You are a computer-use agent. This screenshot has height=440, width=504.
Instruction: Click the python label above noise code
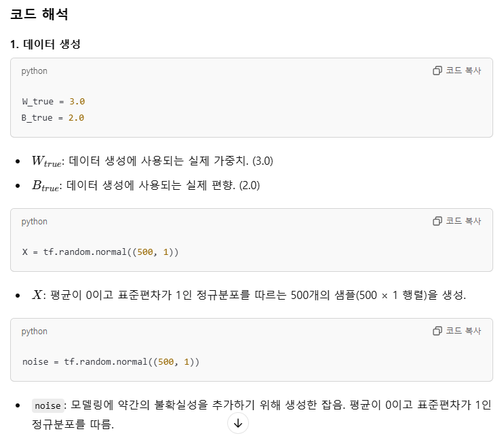[35, 332]
